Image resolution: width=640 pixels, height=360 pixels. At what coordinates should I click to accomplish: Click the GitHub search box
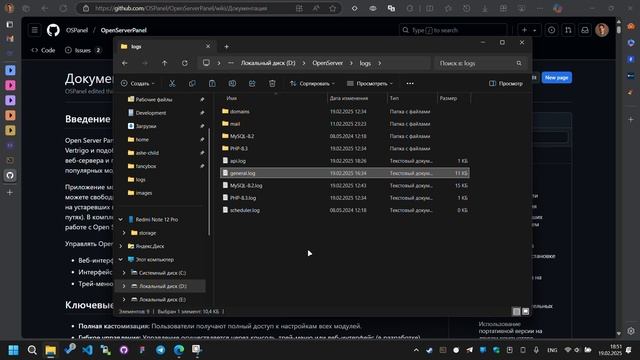(452, 30)
